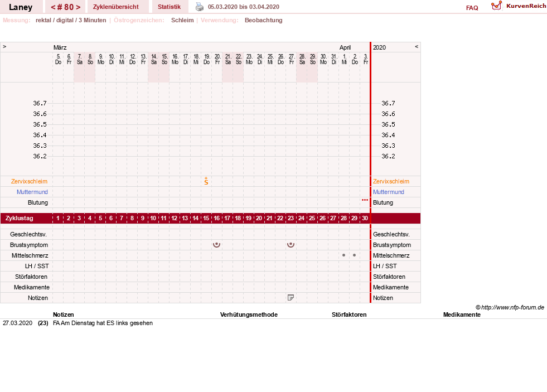Click the note text 'FA Am Dienstag hat ES links gesehen'
The width and height of the screenshot is (547, 392).
point(103,323)
